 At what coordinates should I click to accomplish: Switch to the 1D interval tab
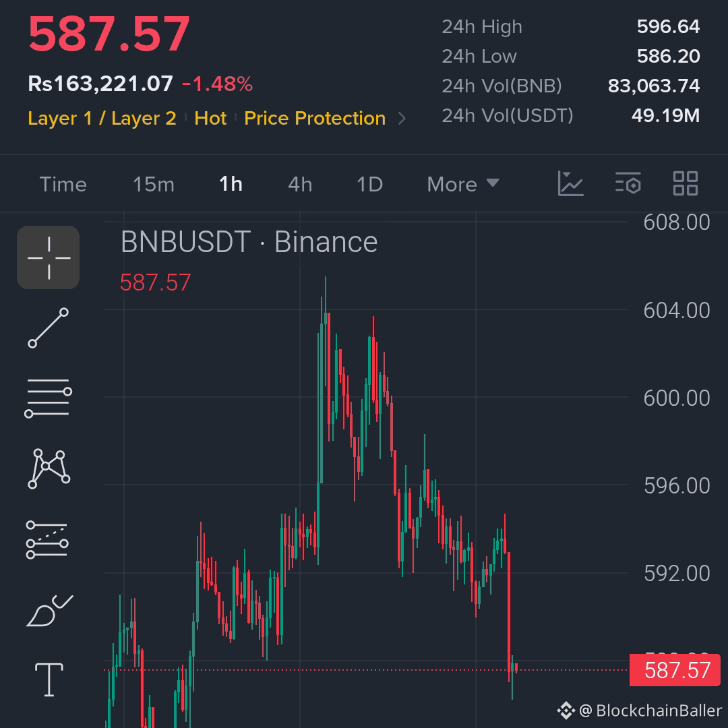(x=369, y=184)
